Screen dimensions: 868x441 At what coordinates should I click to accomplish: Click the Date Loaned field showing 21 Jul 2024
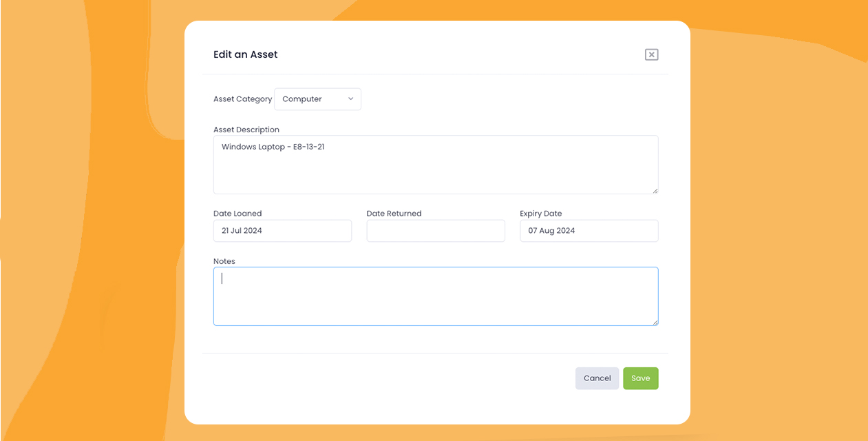point(282,230)
